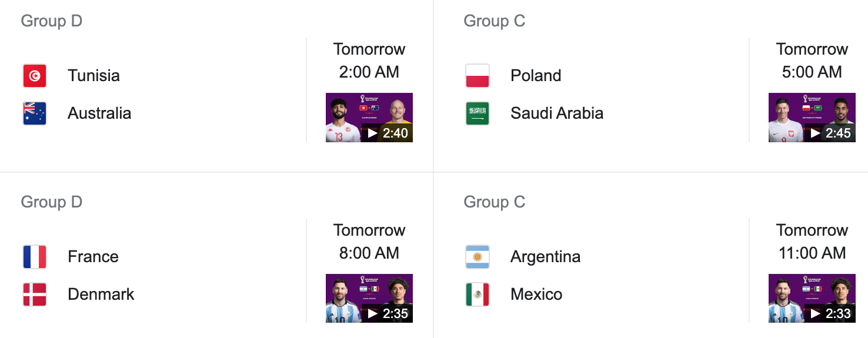
Task: Play the 2:35 France vs Denmark video
Action: pos(369,299)
